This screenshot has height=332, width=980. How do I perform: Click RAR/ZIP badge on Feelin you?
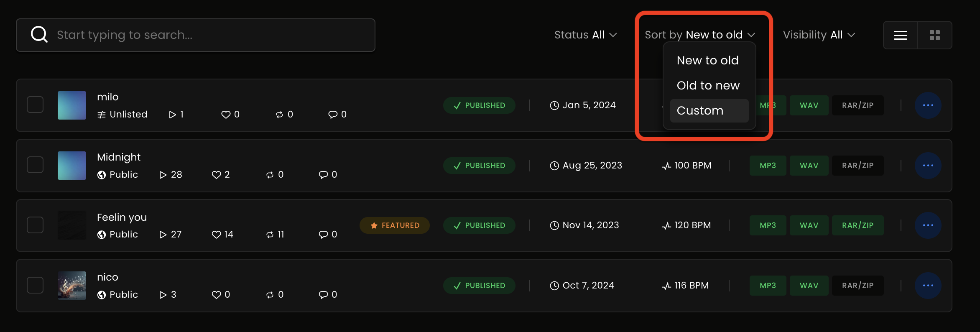coord(857,225)
